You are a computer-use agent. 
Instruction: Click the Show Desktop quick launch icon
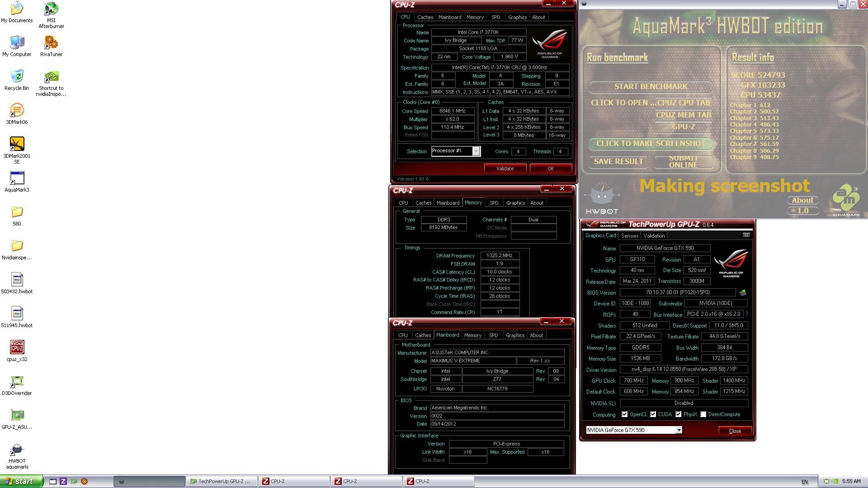coord(53,481)
